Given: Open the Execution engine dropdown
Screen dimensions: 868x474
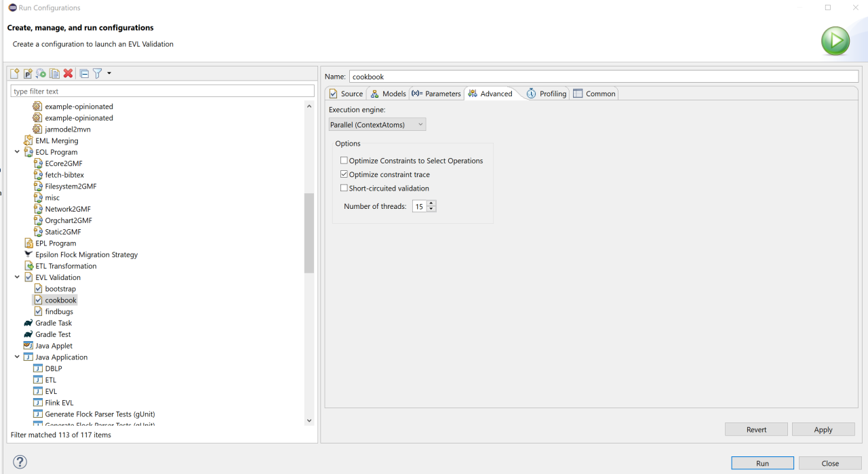Looking at the screenshot, I should pos(377,125).
